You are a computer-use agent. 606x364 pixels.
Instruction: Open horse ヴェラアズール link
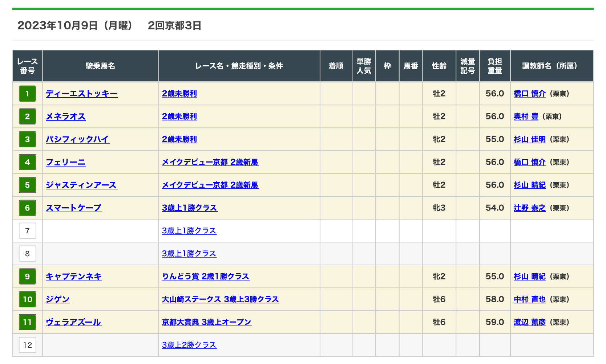74,322
